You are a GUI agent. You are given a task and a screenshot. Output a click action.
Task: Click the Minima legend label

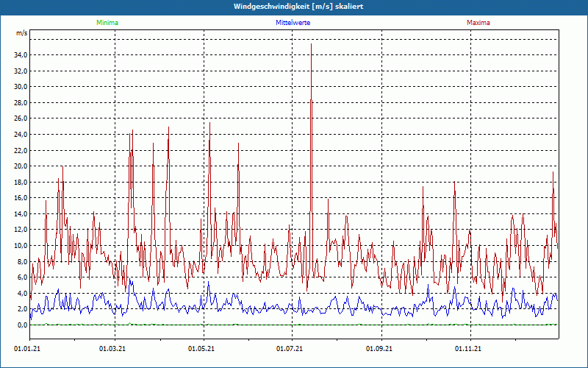coord(107,23)
